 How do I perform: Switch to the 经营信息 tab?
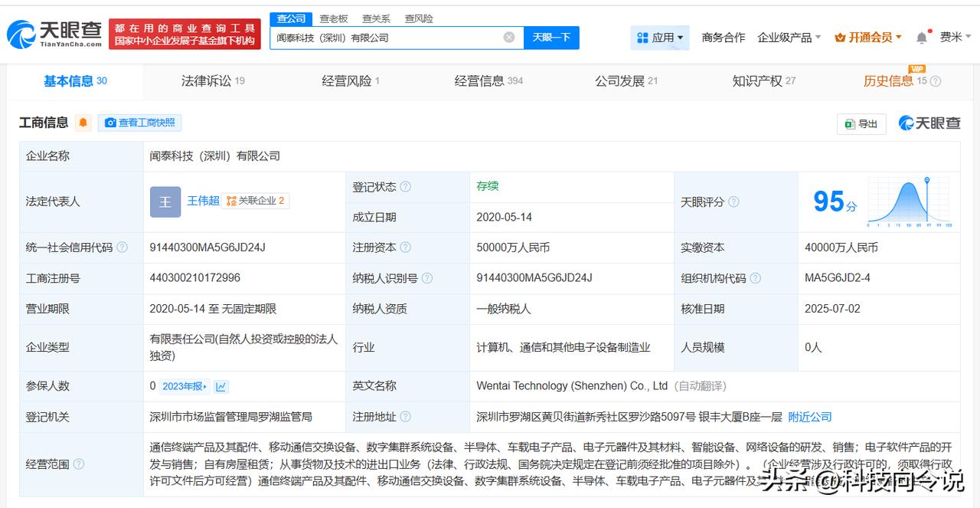(x=488, y=81)
